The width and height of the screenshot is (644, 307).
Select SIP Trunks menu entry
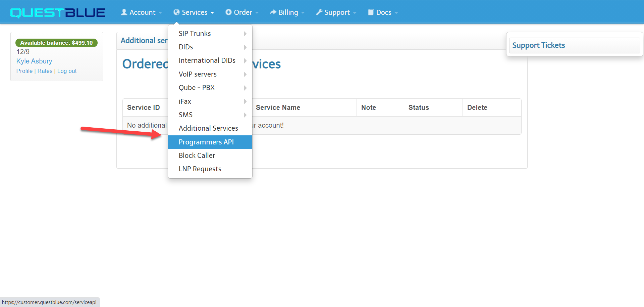coord(210,34)
